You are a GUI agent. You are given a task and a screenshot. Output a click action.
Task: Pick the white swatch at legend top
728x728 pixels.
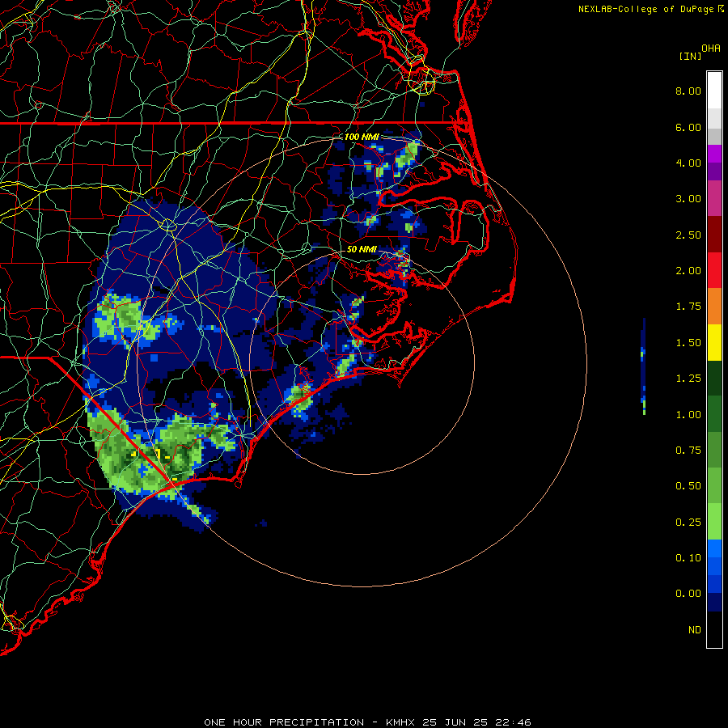(714, 90)
